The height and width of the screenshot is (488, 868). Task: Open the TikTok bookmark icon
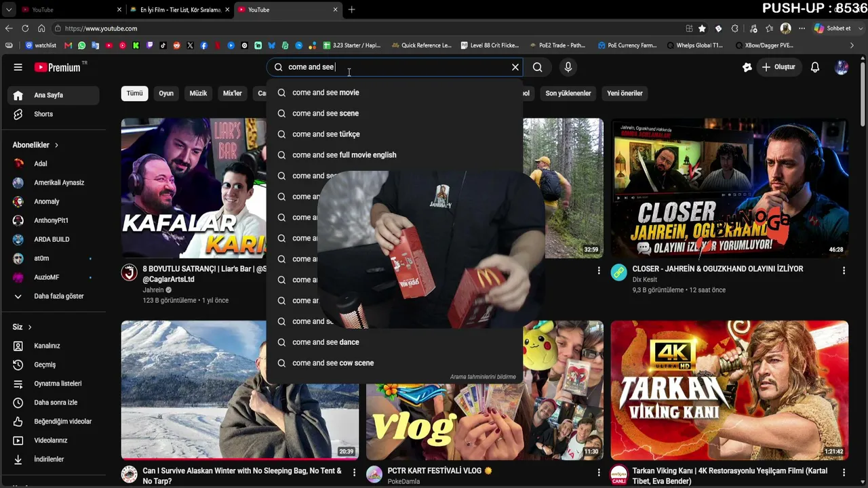(163, 45)
